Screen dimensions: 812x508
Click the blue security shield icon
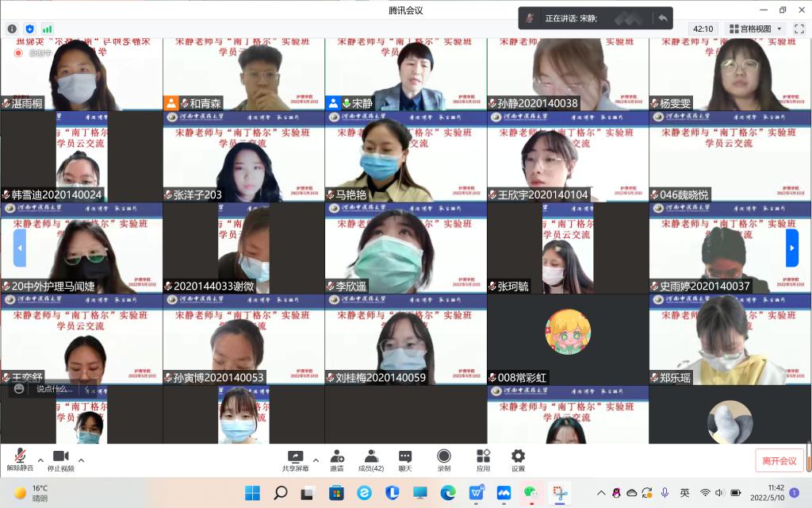pyautogui.click(x=30, y=29)
